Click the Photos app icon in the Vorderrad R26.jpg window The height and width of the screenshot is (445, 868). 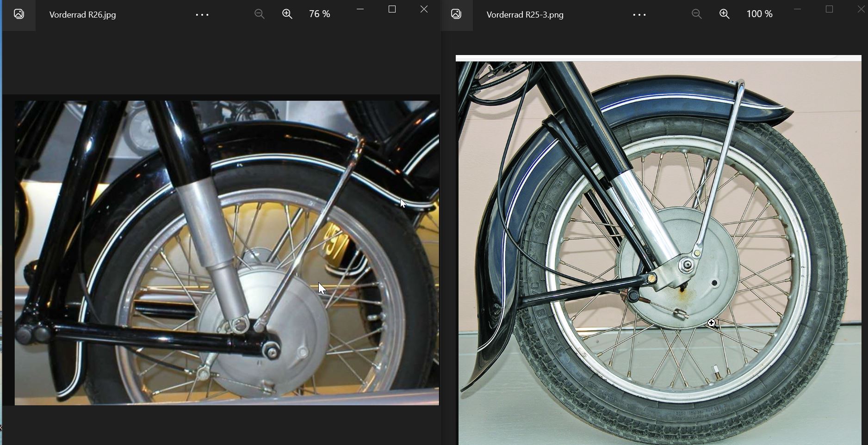pyautogui.click(x=19, y=14)
